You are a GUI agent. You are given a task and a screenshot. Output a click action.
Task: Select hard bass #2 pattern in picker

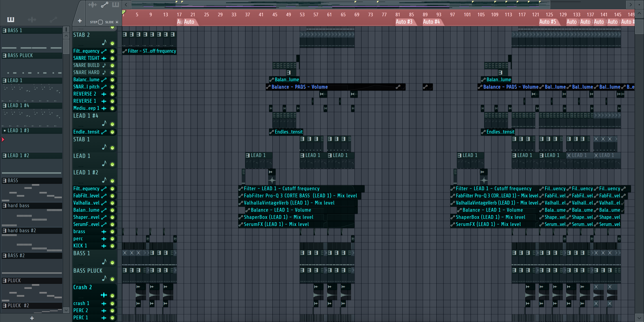(32, 231)
